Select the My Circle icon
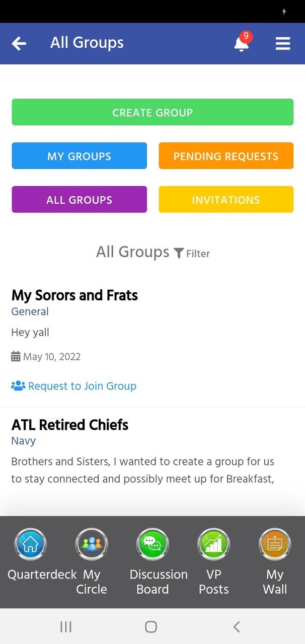The width and height of the screenshot is (305, 644). [x=91, y=544]
